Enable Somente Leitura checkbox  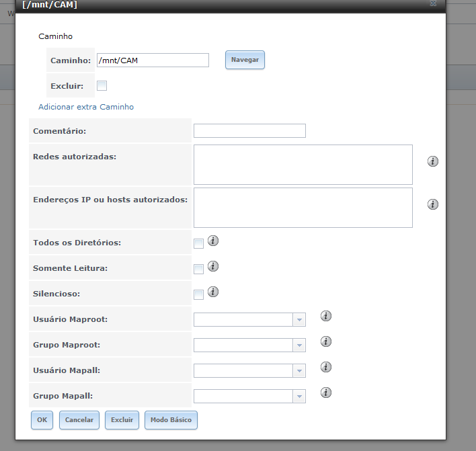click(x=198, y=269)
